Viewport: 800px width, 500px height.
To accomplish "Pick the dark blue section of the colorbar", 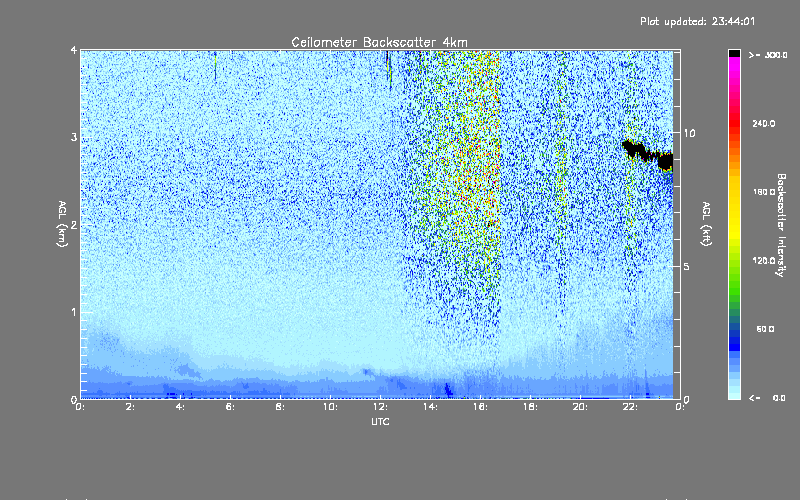I will point(734,339).
